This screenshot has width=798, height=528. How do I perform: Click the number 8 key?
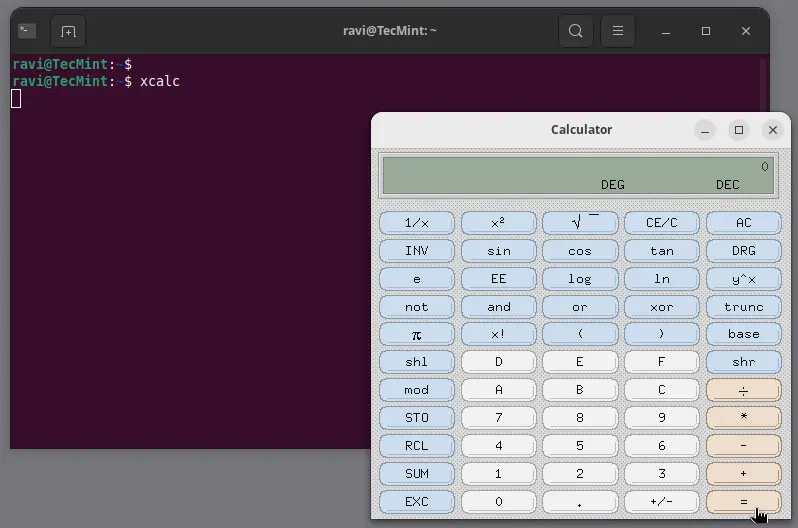[x=580, y=418]
